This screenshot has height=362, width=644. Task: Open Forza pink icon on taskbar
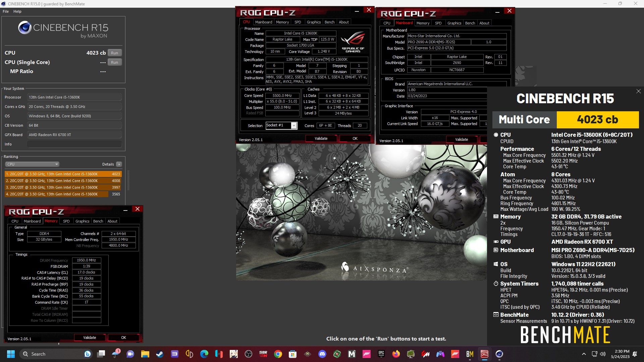[366, 354]
